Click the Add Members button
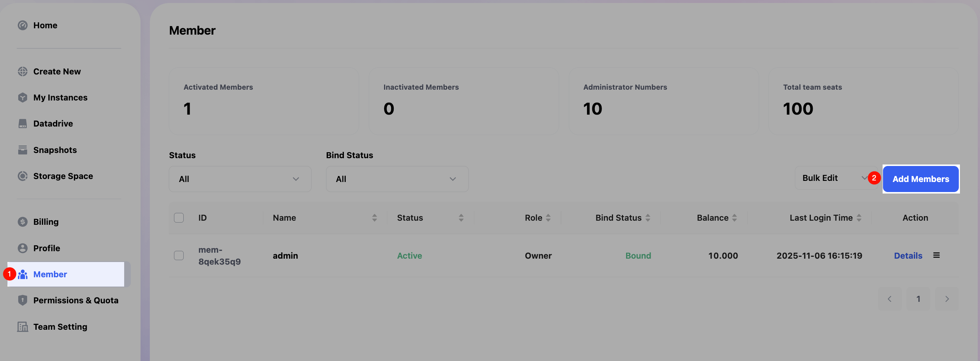This screenshot has height=361, width=980. [920, 179]
